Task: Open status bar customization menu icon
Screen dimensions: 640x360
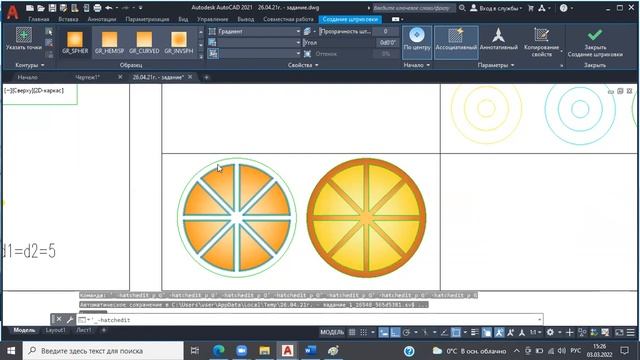Action: [631, 332]
